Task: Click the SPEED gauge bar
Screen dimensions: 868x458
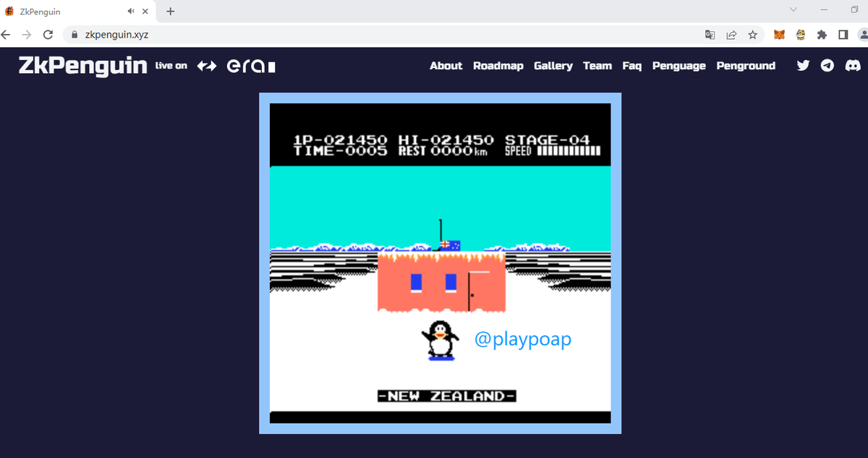Action: click(568, 151)
